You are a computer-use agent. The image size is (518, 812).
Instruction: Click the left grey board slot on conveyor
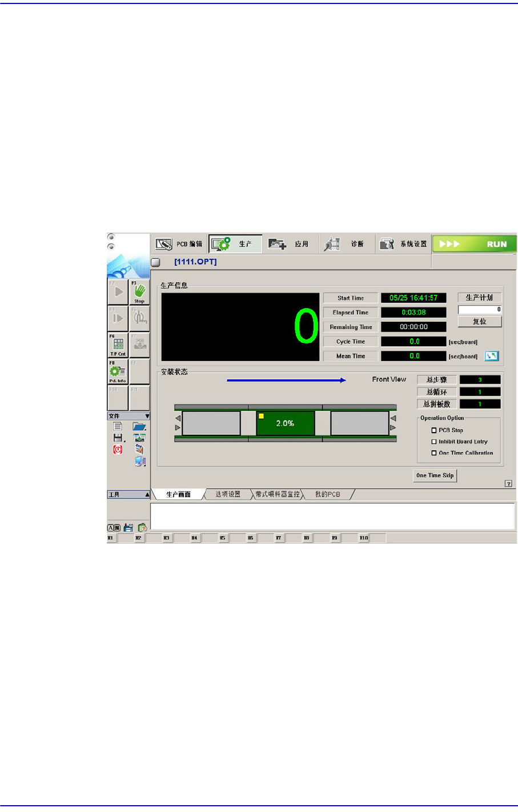point(211,423)
